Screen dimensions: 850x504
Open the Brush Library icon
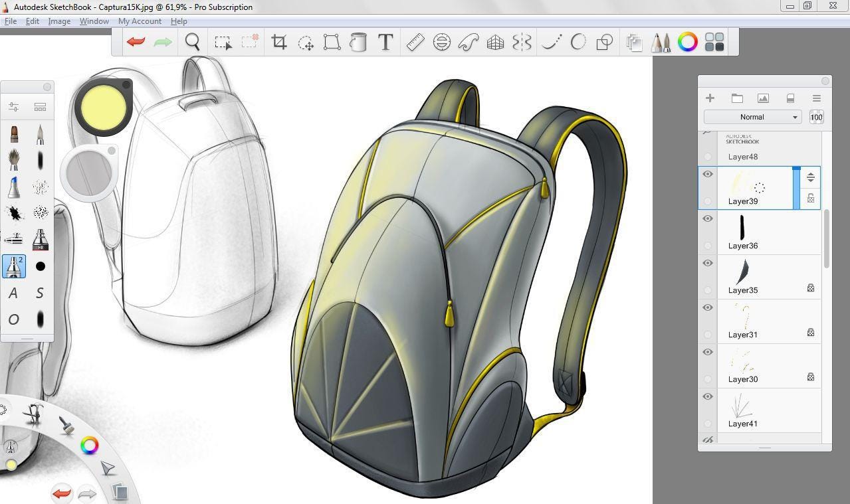[x=40, y=107]
